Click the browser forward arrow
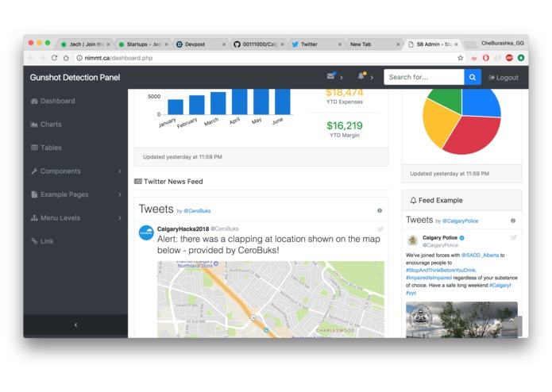This screenshot has width=552, height=392. [43, 58]
